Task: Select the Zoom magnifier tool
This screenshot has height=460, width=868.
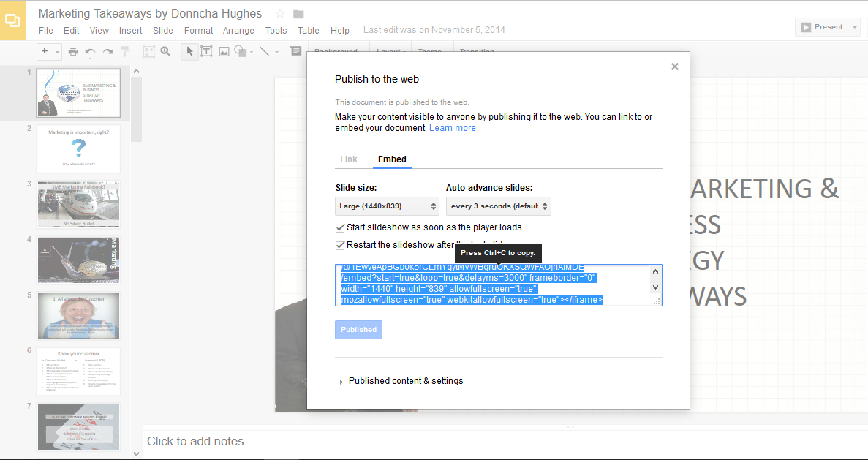Action: click(165, 51)
